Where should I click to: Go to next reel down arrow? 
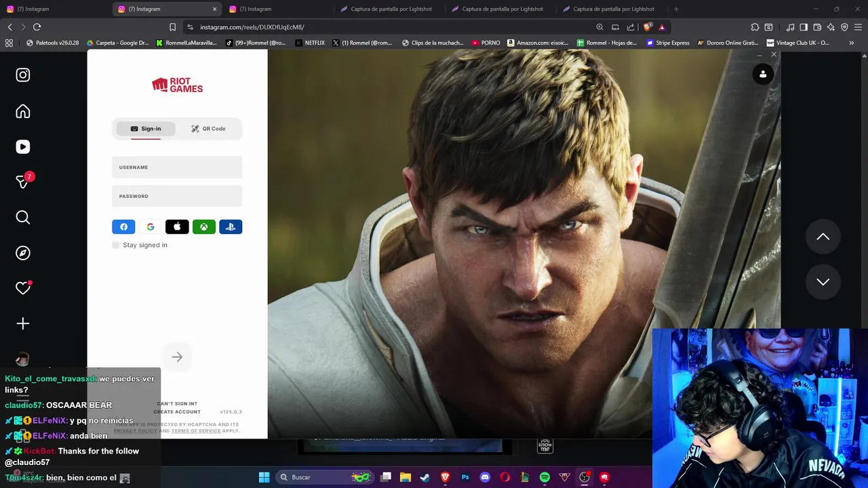pos(823,282)
